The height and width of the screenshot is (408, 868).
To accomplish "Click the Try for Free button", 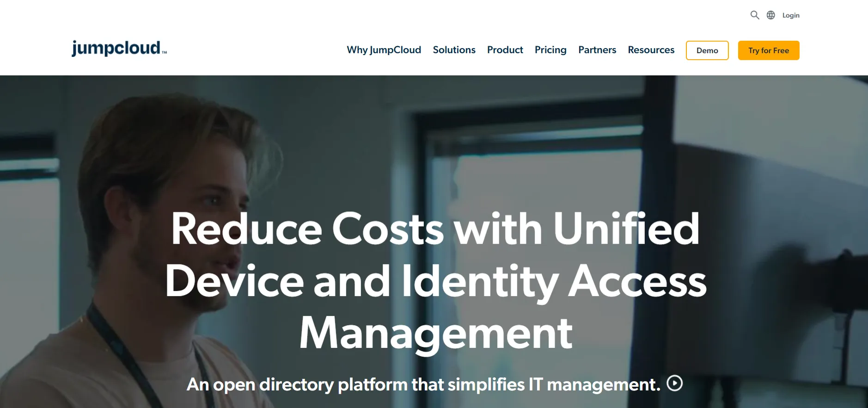I will [x=769, y=50].
